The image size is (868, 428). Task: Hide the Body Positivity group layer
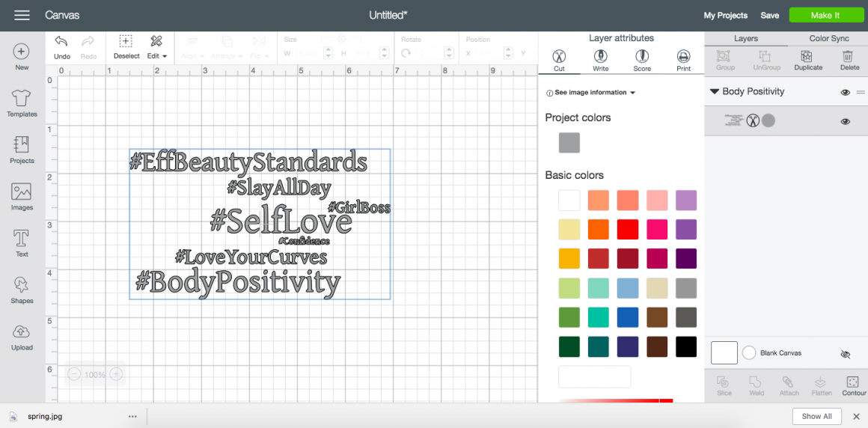coord(846,93)
